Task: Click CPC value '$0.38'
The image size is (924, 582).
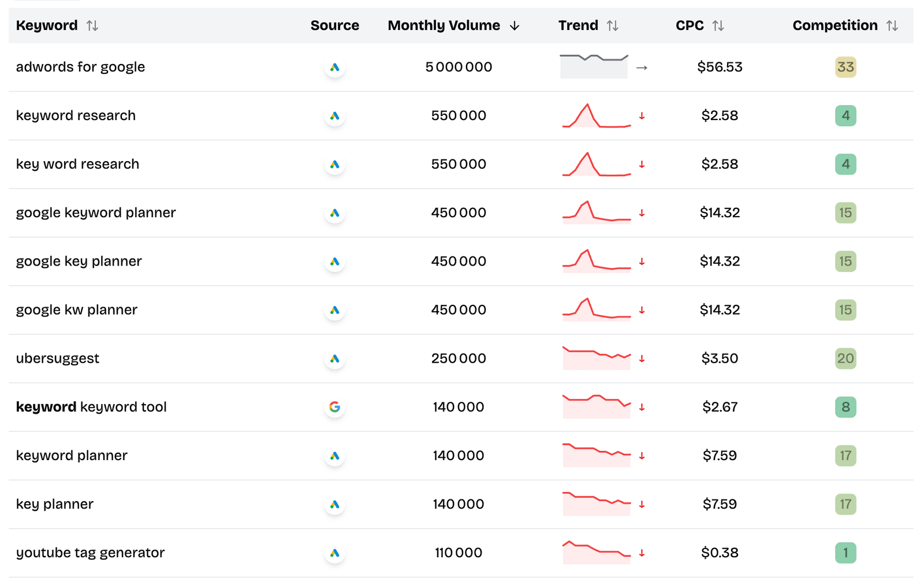Action: coord(720,553)
